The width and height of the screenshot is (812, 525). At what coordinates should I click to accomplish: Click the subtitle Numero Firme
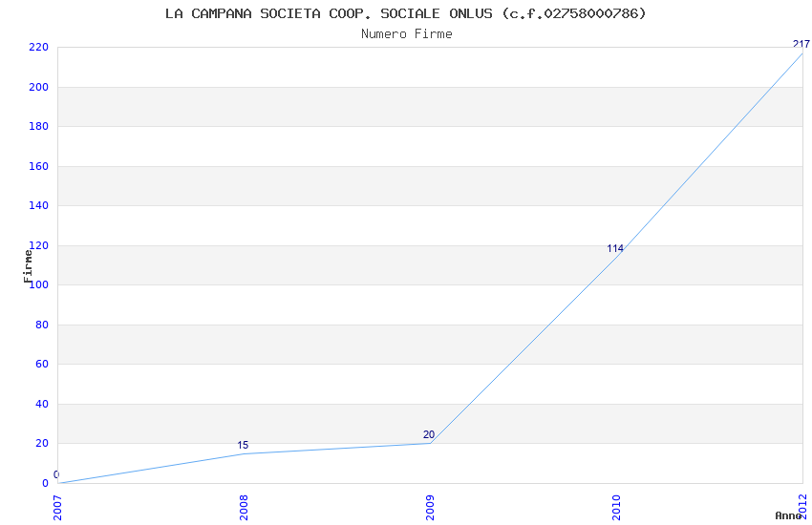407,34
